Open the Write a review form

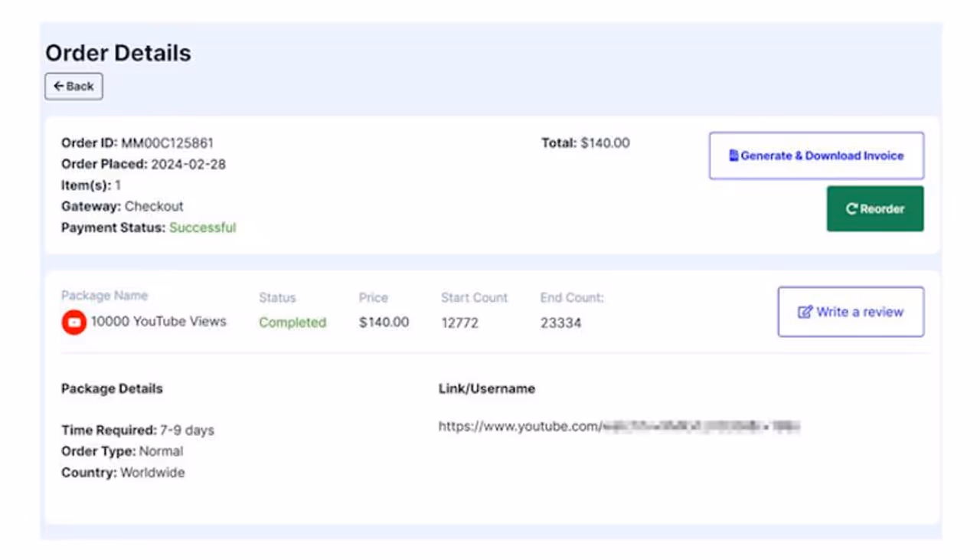[851, 312]
